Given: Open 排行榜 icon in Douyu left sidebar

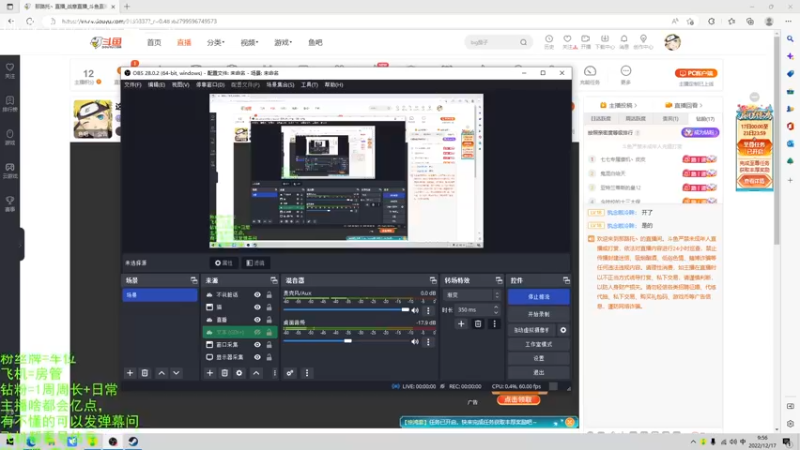Looking at the screenshot, I should coord(10,104).
